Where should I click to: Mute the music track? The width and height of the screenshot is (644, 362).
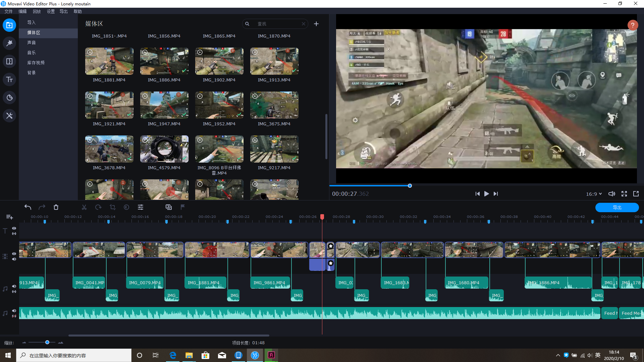tap(14, 311)
